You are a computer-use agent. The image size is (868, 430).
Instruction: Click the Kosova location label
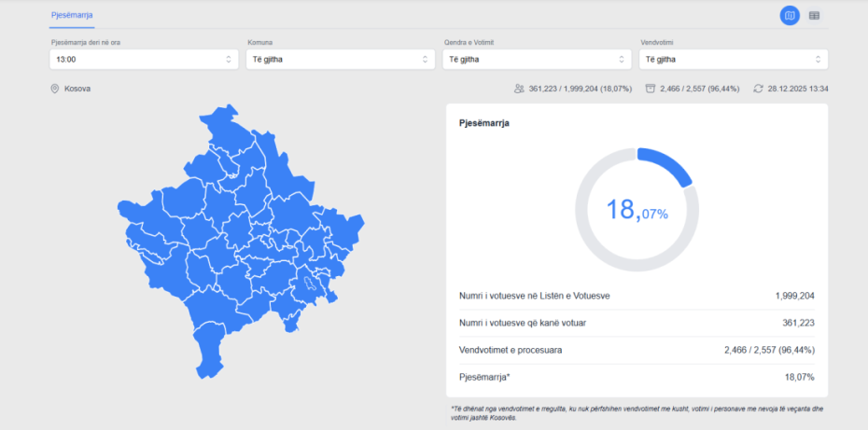tap(77, 89)
